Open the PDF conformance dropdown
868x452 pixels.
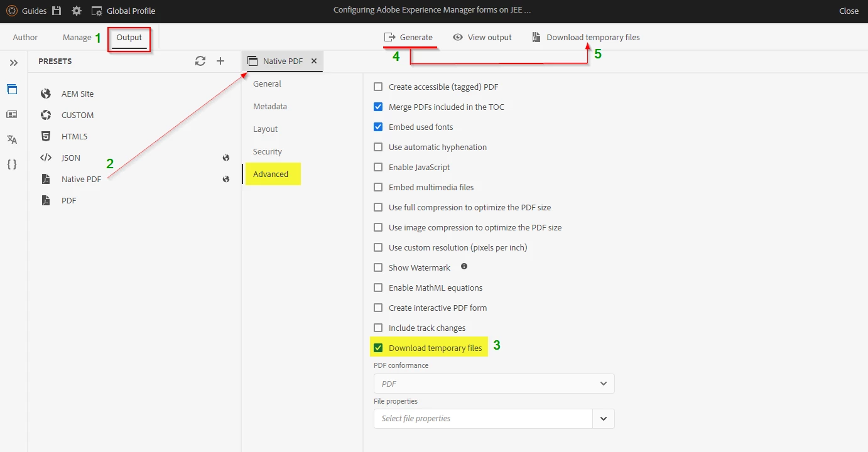pyautogui.click(x=494, y=384)
